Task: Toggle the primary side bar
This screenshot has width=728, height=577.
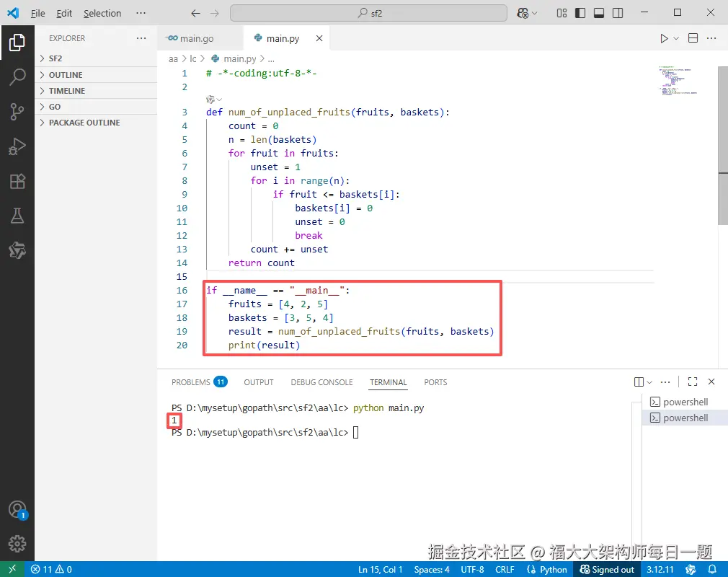Action: coord(580,14)
